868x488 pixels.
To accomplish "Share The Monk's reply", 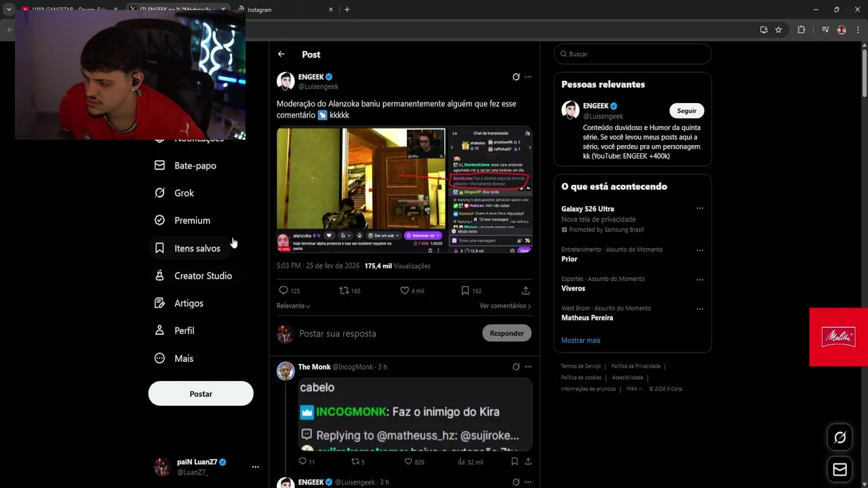I will click(x=528, y=462).
